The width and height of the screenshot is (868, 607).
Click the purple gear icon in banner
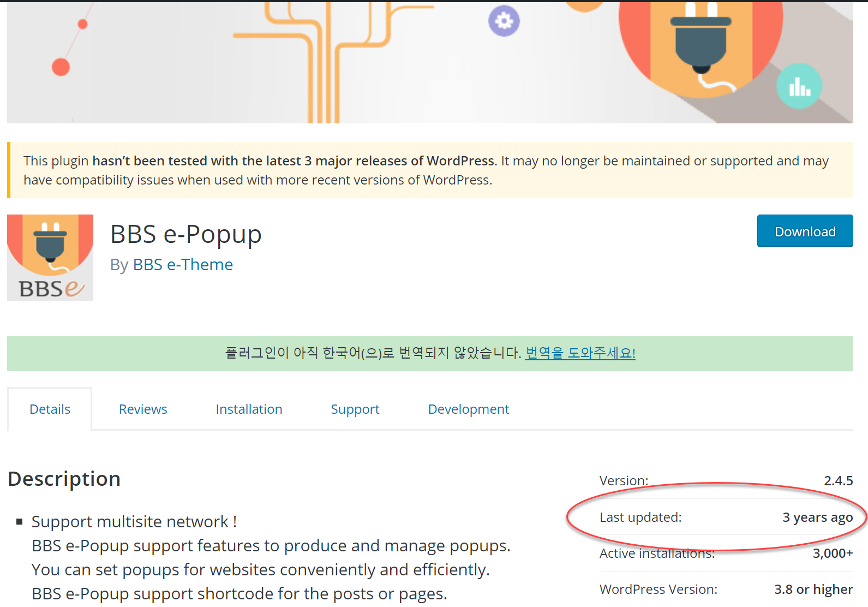point(504,21)
